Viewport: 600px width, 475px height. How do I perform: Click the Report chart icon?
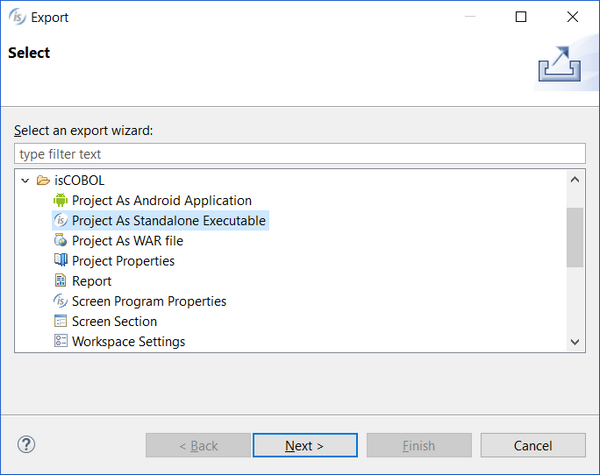tap(60, 281)
